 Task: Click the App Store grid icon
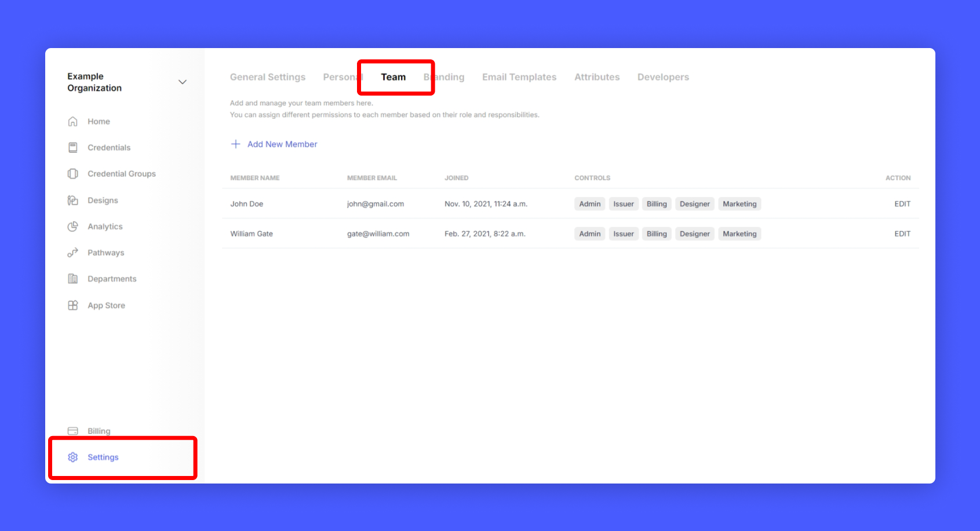tap(72, 305)
